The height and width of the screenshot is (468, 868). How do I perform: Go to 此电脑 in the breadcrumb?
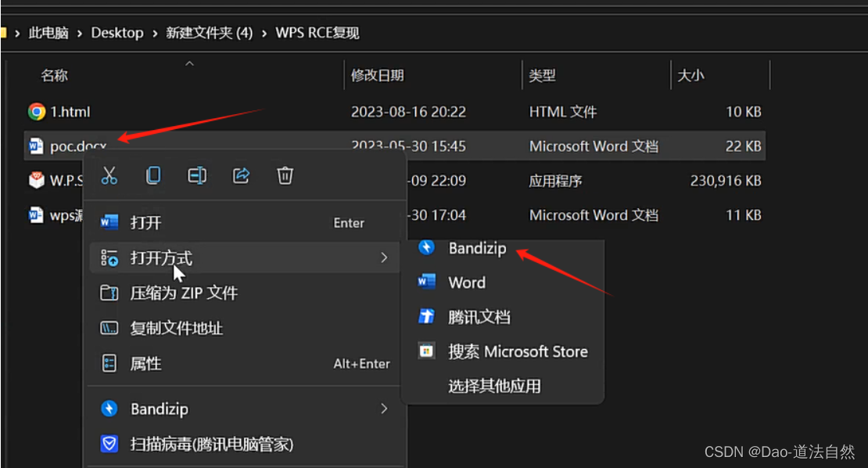click(x=48, y=33)
